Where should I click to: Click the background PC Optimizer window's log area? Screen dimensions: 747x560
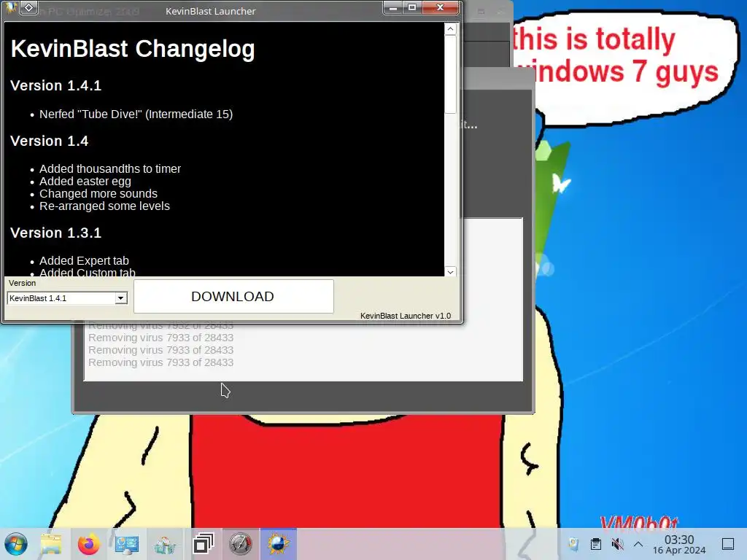pyautogui.click(x=303, y=351)
